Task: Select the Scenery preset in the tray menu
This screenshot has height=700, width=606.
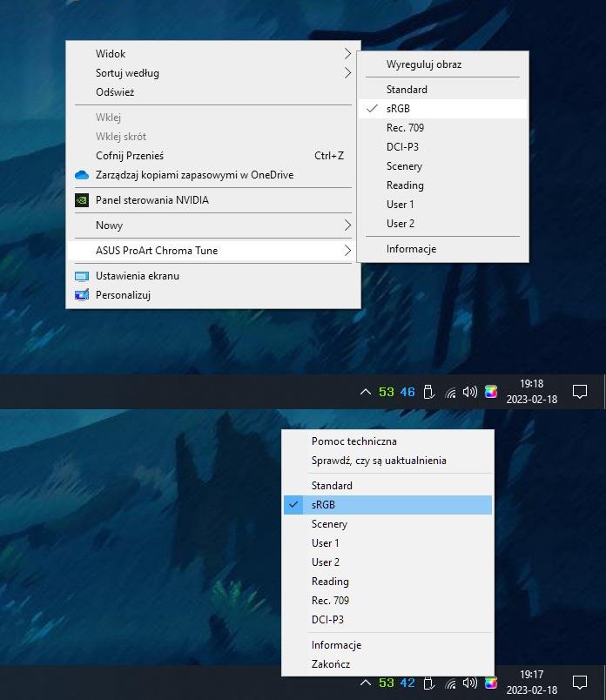Action: 387,524
